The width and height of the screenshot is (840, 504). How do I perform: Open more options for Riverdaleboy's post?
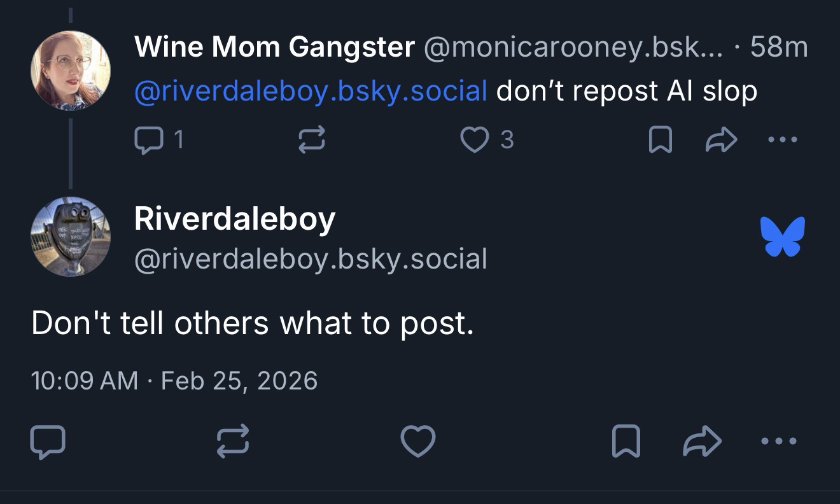click(778, 441)
